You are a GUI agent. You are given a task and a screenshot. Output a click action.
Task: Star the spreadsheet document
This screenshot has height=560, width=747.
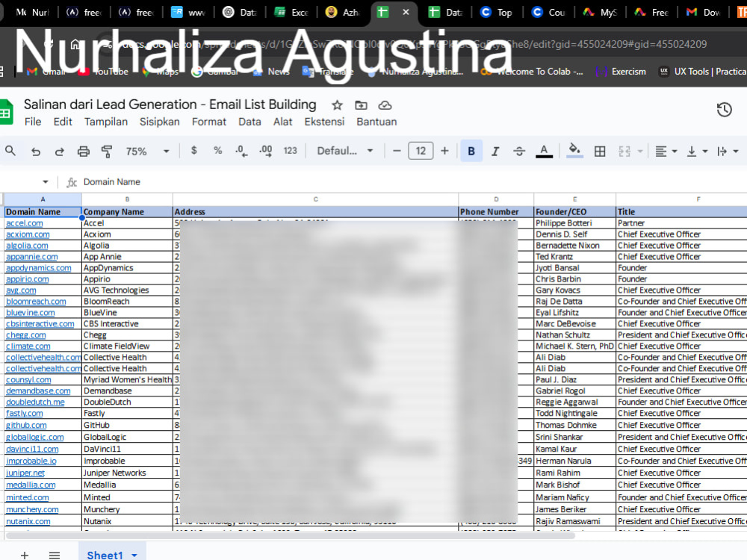pos(338,105)
